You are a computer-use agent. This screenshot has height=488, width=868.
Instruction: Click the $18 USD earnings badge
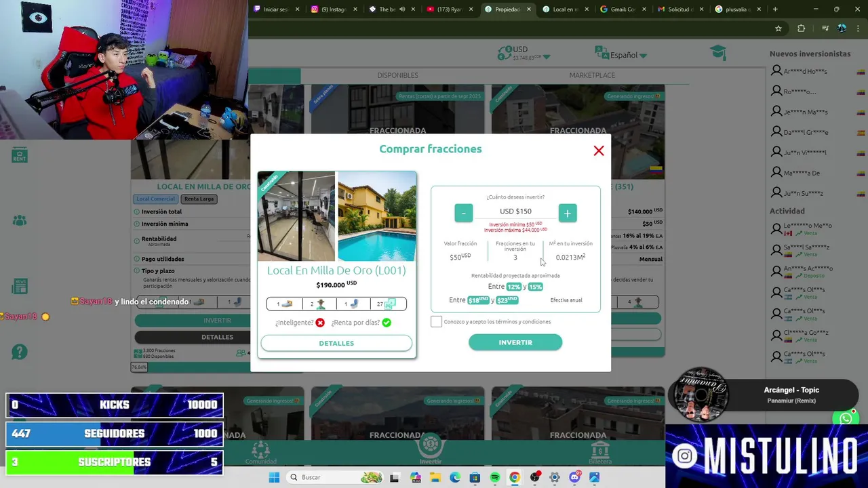(x=478, y=300)
